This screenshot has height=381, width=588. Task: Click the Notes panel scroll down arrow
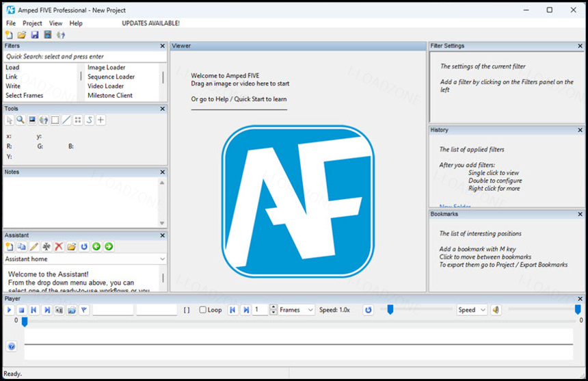tap(162, 223)
